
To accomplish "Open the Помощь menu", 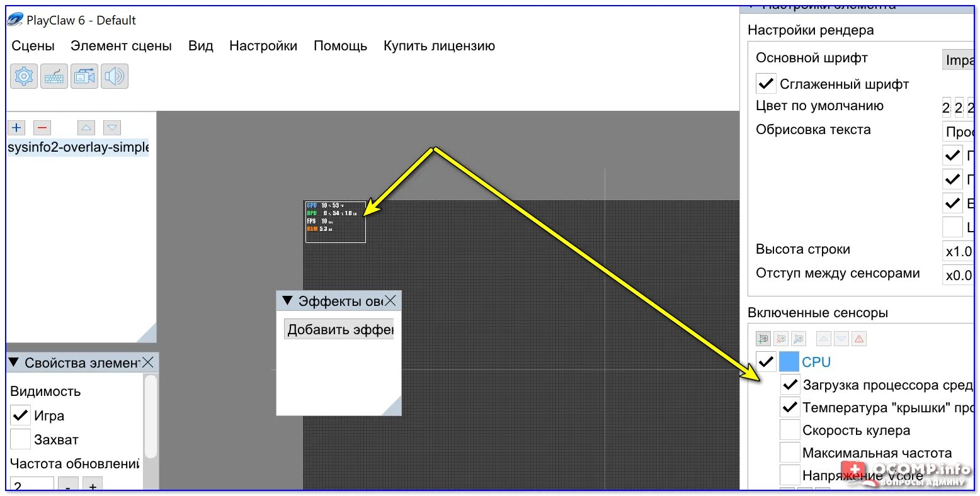I will click(341, 46).
